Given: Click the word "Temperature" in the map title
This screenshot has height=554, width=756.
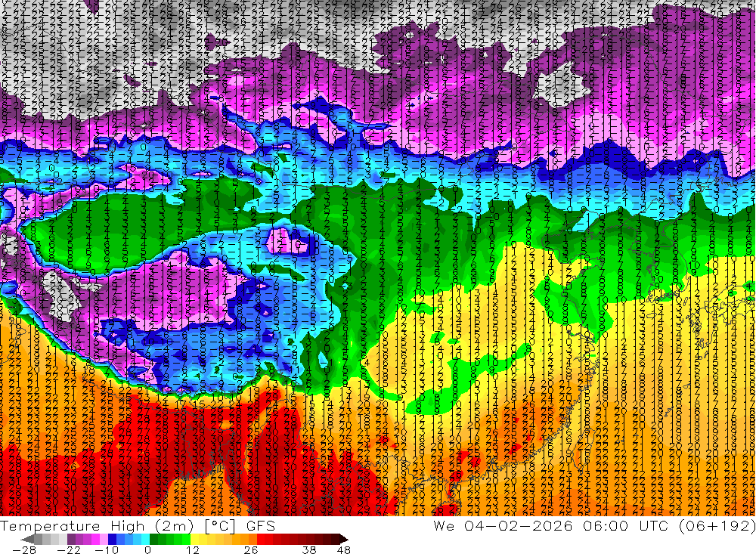Looking at the screenshot, I should click(x=50, y=526).
